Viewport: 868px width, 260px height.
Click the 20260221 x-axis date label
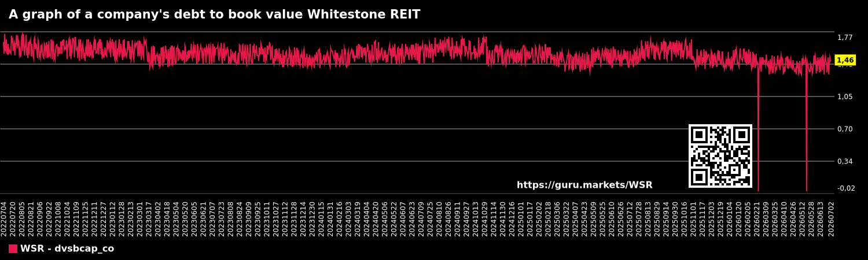pyautogui.click(x=757, y=218)
